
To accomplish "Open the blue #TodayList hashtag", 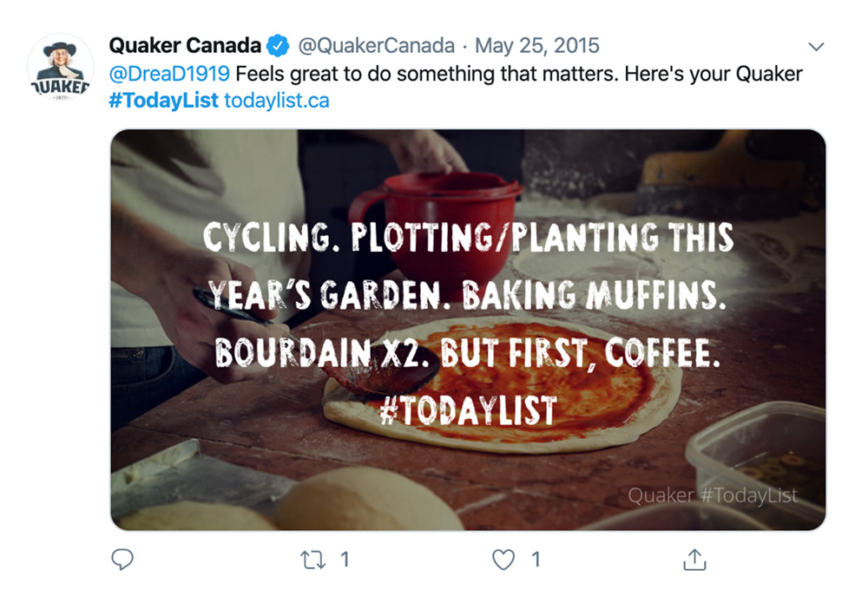I will (163, 101).
